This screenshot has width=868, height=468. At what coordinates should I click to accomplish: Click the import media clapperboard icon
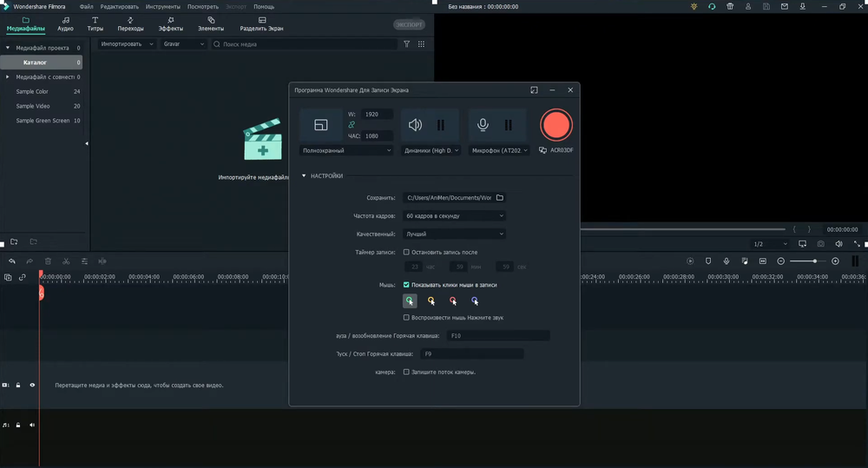pyautogui.click(x=262, y=140)
